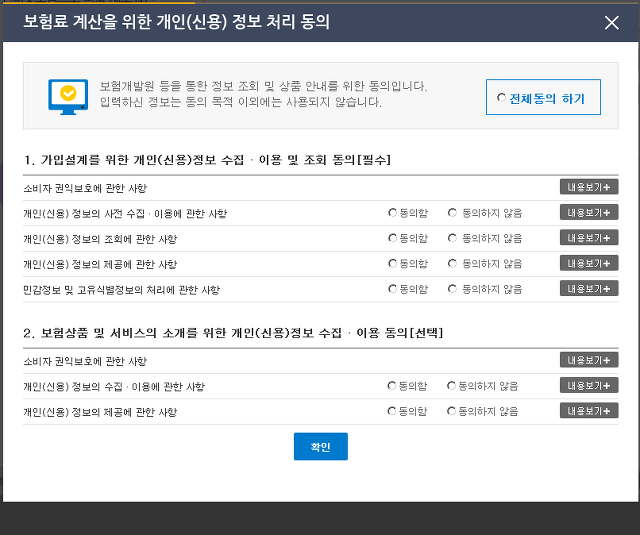This screenshot has height=535, width=640.
Task: Close the consent dialog with the X icon
Action: [611, 23]
